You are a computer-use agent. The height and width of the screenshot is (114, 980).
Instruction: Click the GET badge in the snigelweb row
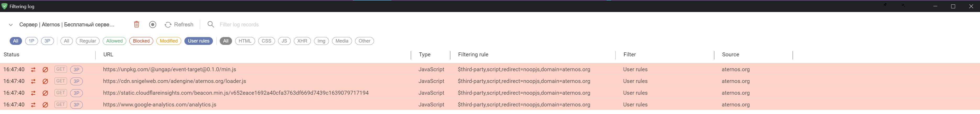pyautogui.click(x=61, y=81)
